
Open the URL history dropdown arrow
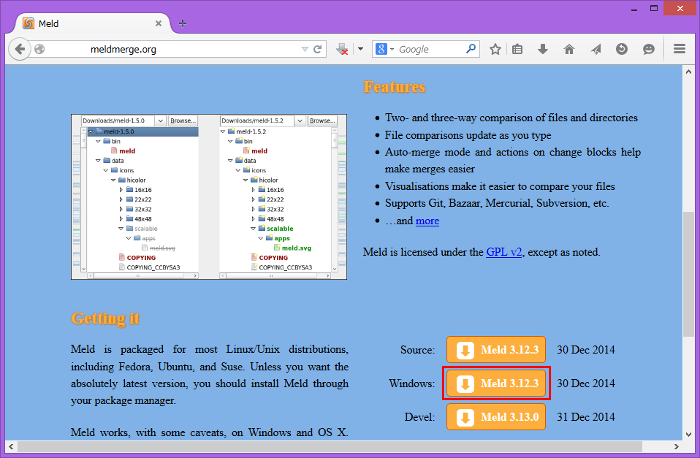point(305,49)
